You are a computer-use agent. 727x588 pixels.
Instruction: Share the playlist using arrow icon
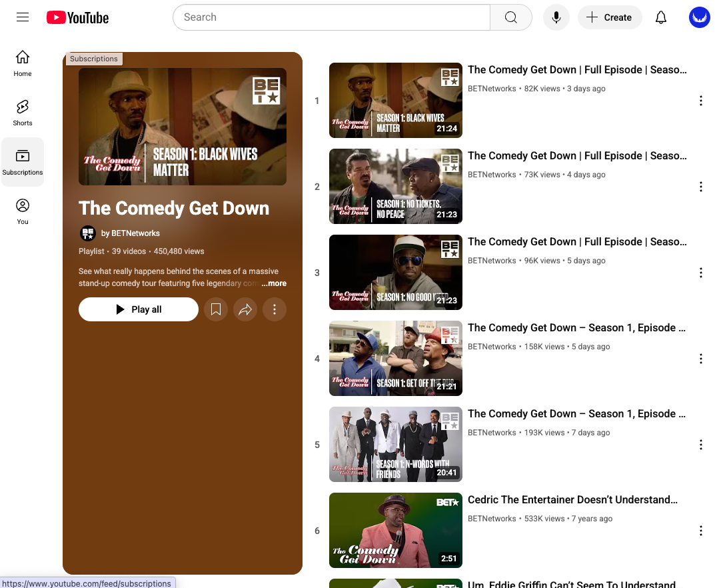[x=245, y=309]
